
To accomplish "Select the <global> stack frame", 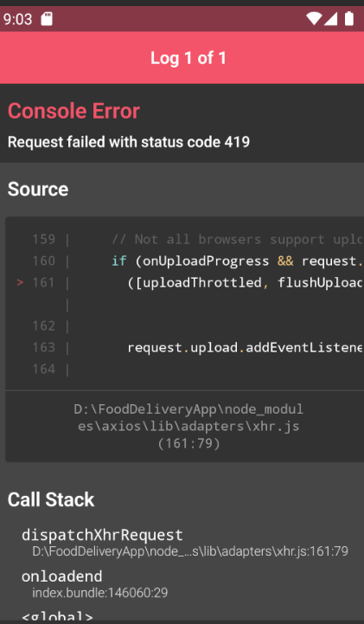I will pos(57,616).
